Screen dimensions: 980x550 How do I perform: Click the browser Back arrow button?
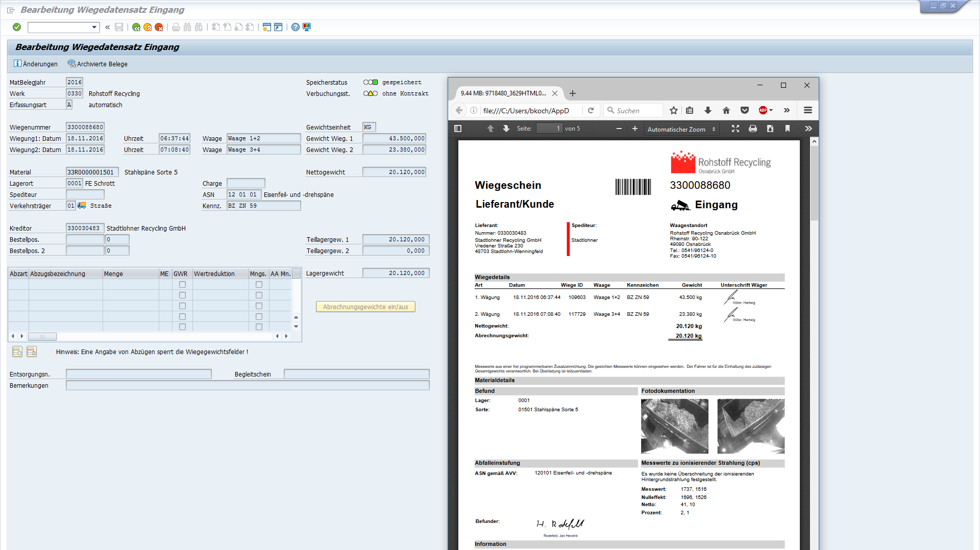point(459,110)
